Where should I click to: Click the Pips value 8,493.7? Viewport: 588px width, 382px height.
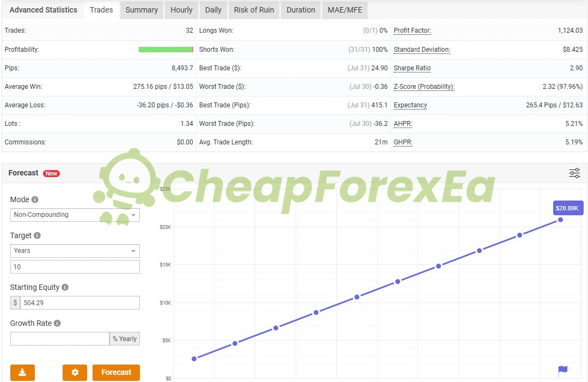[x=182, y=68]
